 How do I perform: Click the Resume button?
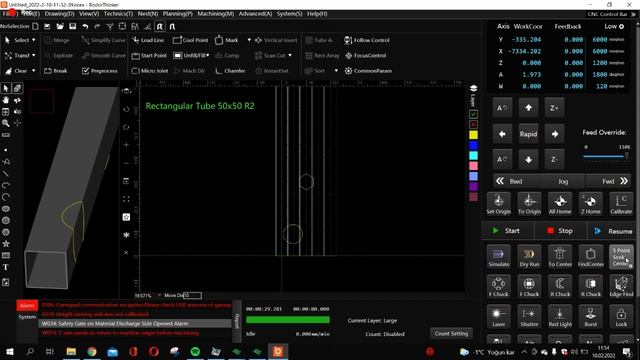[613, 231]
